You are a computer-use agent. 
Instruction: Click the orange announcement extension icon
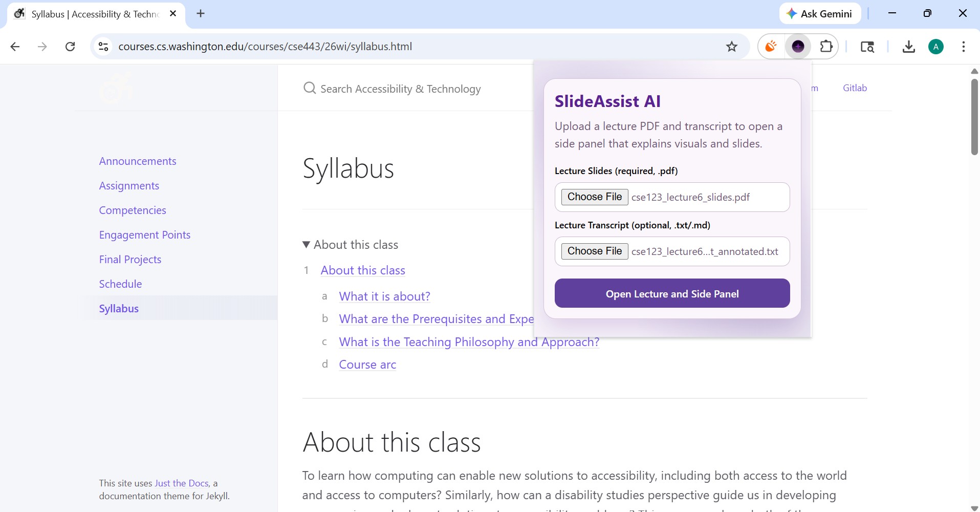coord(772,46)
